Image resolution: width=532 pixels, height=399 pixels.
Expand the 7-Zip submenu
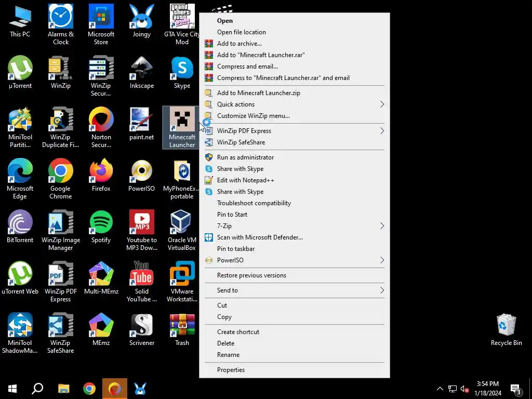(x=295, y=226)
